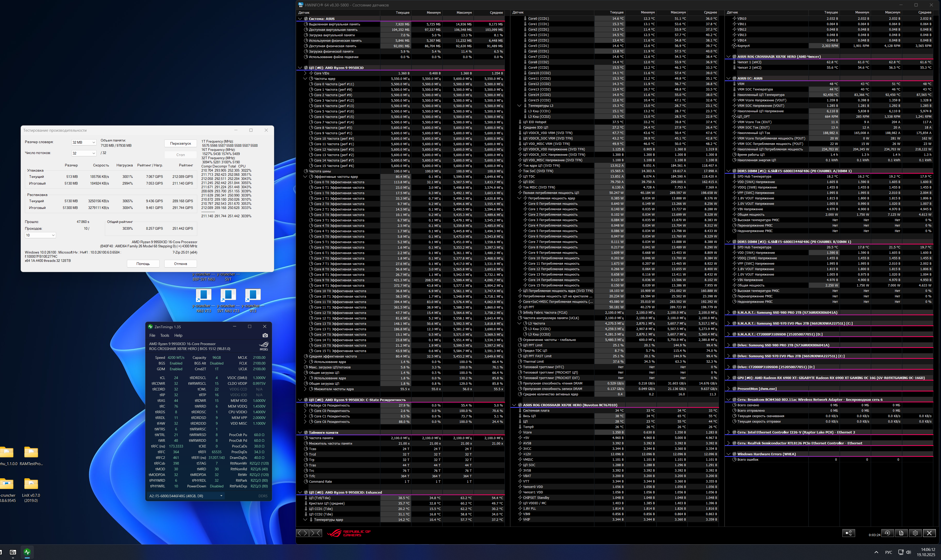Open the ZenTimings Tools menu
The width and height of the screenshot is (941, 560).
tap(165, 335)
